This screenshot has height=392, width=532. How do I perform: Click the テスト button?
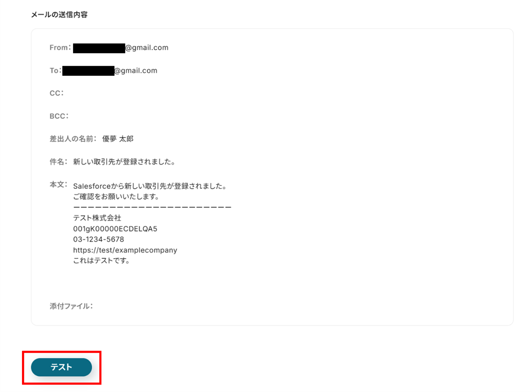(x=61, y=367)
